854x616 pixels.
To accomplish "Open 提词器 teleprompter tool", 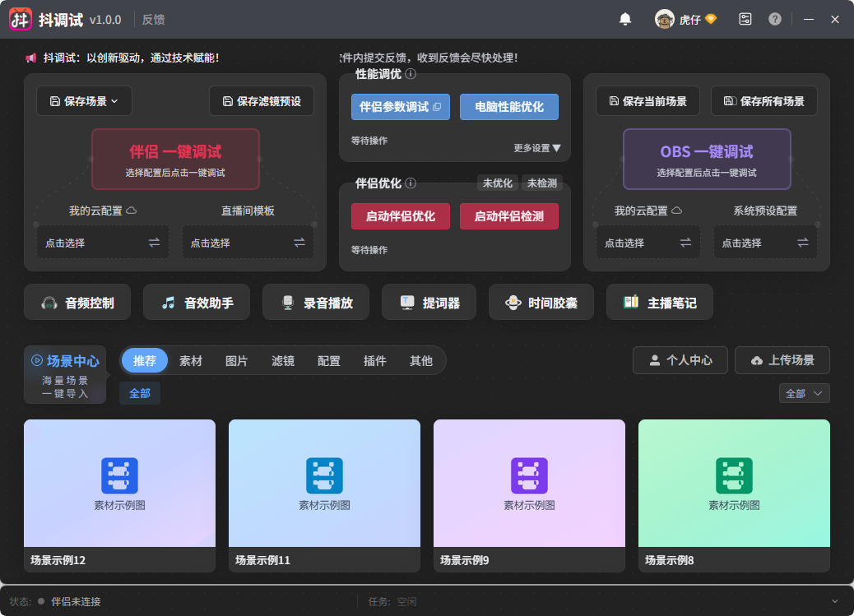I will point(429,303).
